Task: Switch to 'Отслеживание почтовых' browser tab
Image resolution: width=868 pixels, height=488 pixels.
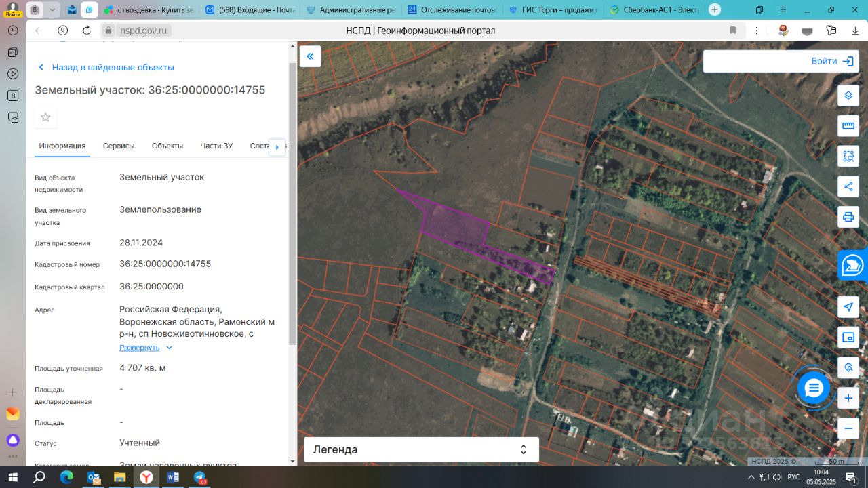Action: (x=452, y=9)
